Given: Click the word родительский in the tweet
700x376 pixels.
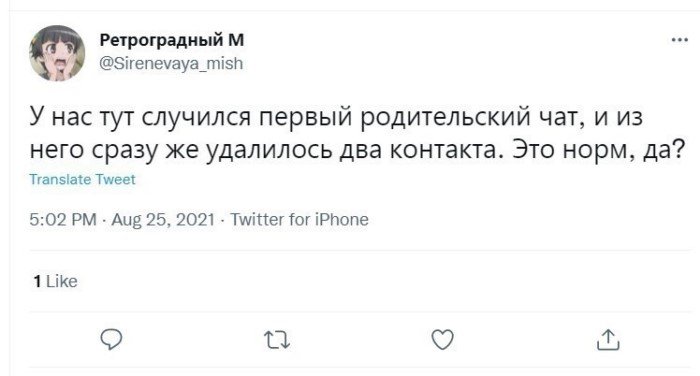Looking at the screenshot, I should 445,117.
